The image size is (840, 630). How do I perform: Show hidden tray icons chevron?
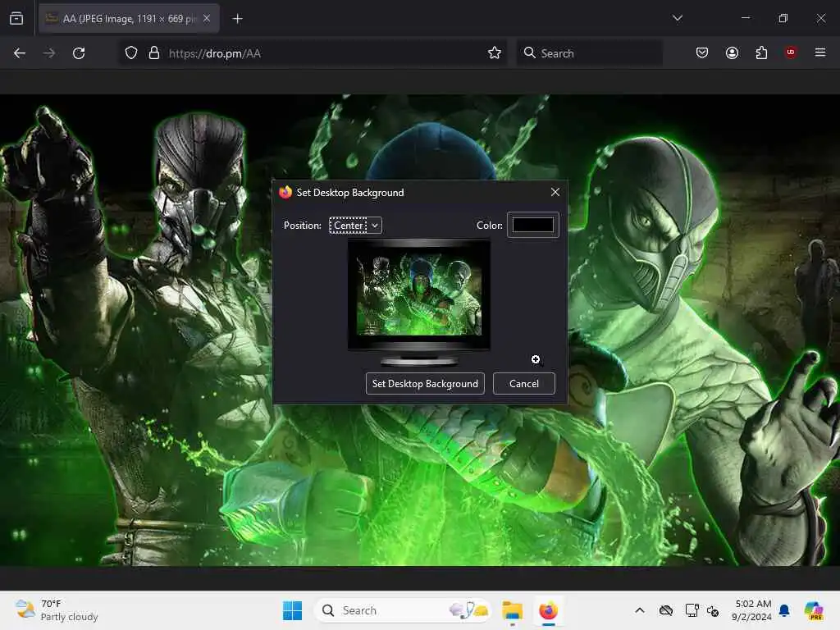[640, 610]
